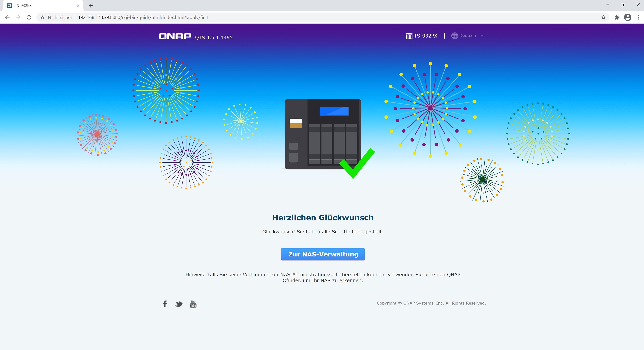Click the Hinweis Qfinder note text
This screenshot has width=644, height=350.
point(323,277)
